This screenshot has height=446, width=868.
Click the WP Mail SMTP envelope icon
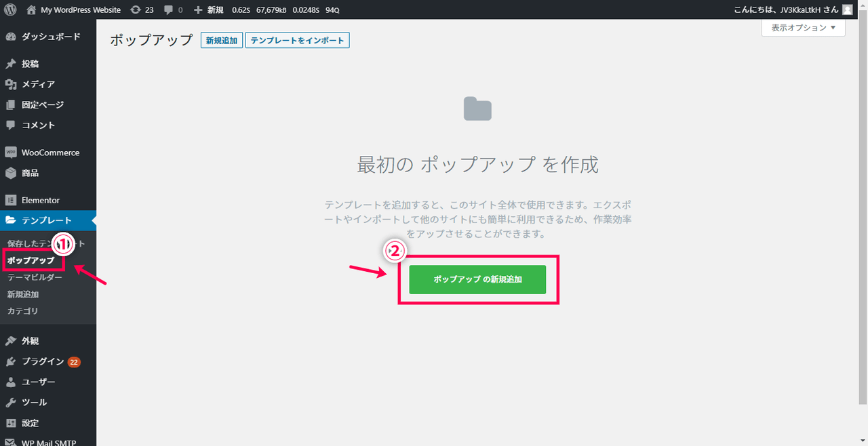(10, 443)
